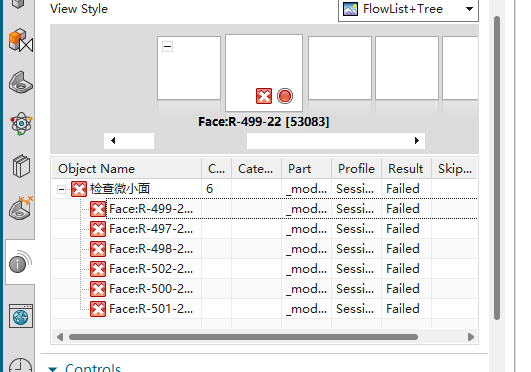Collapse the Controls section

pyautogui.click(x=53, y=369)
